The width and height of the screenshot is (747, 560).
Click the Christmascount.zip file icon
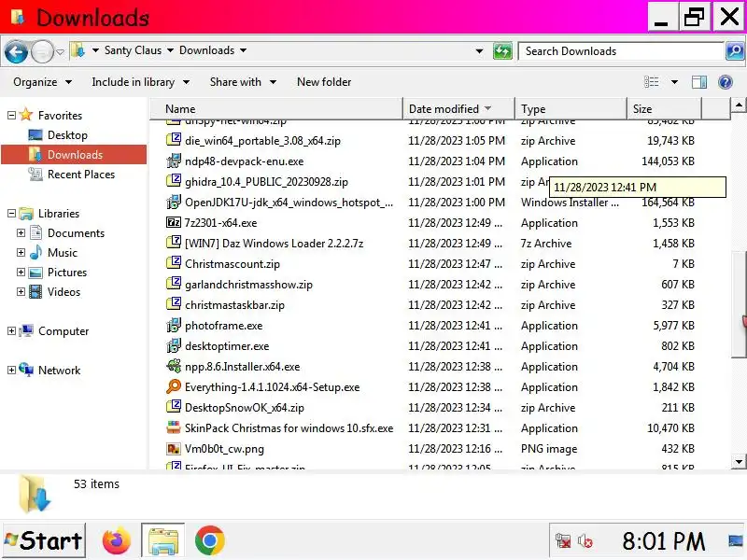point(174,263)
